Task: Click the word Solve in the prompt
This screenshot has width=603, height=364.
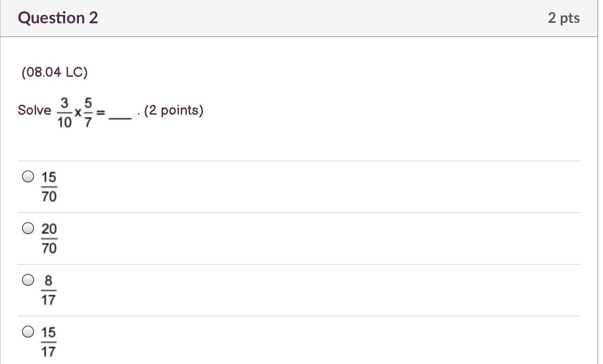Action: [x=35, y=110]
